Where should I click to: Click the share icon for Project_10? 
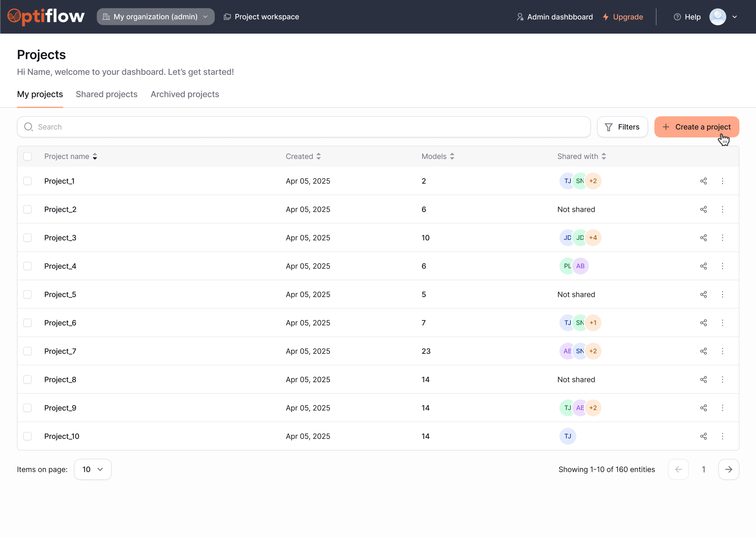coord(703,436)
